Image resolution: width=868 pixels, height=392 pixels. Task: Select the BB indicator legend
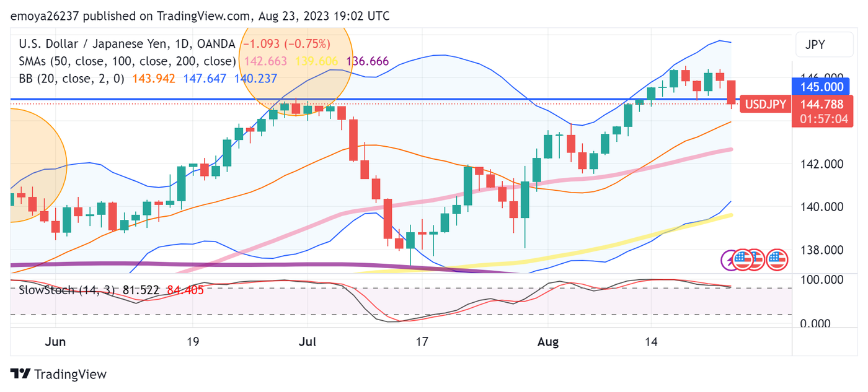(x=71, y=79)
